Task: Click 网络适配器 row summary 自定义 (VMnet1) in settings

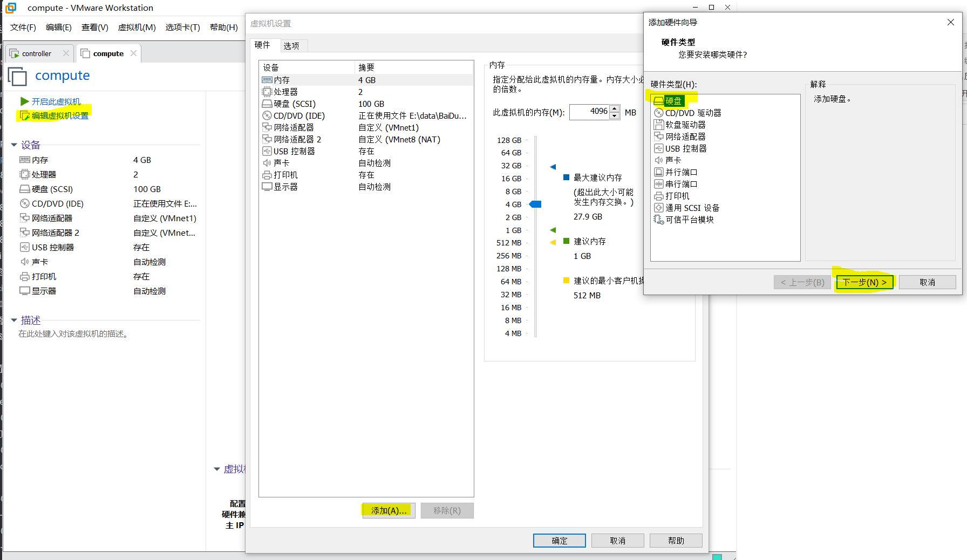Action: pyautogui.click(x=389, y=127)
